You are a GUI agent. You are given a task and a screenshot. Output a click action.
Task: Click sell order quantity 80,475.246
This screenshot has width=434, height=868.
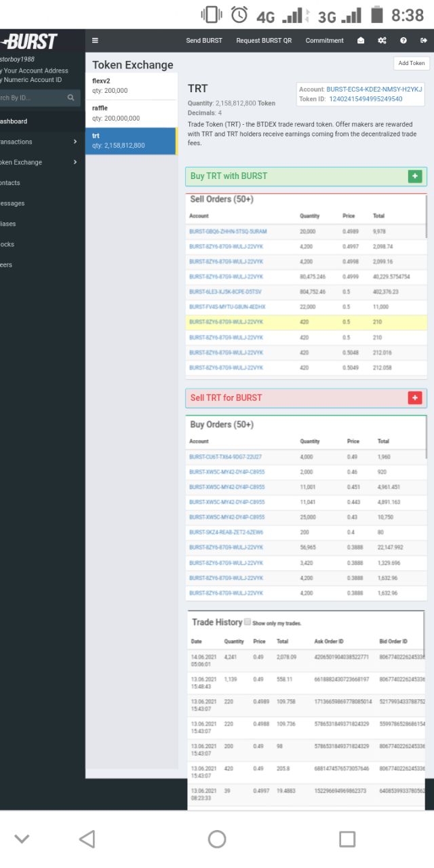313,277
